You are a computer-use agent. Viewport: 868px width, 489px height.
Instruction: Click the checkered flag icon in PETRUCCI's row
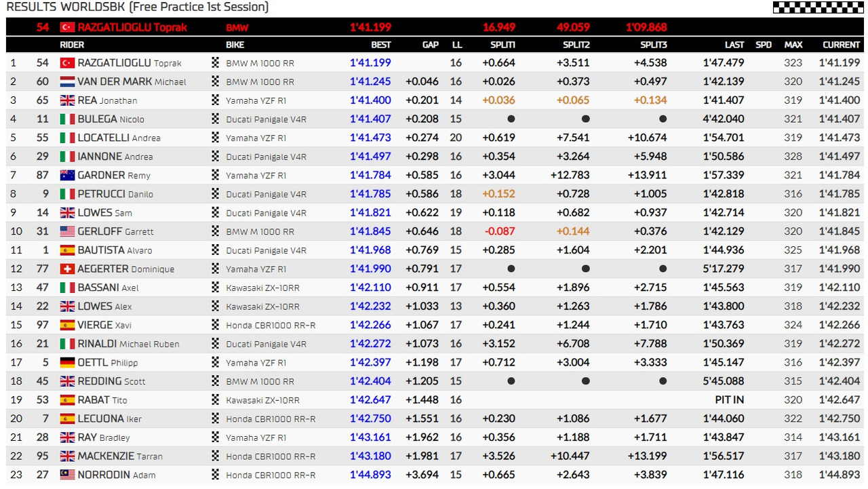(216, 194)
